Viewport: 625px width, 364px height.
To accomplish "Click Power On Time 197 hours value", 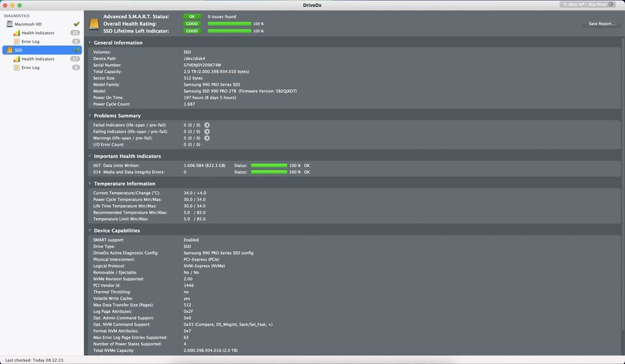I will pos(209,97).
